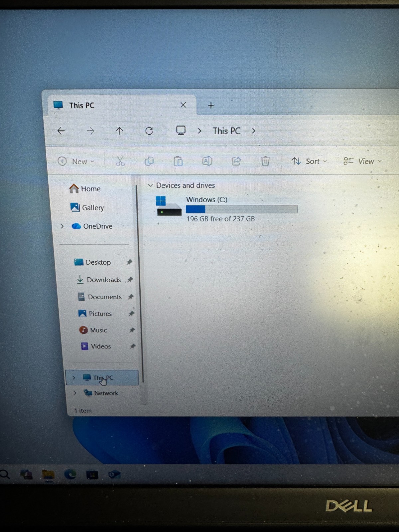
Task: Open the Sort options dropdown
Action: point(309,161)
